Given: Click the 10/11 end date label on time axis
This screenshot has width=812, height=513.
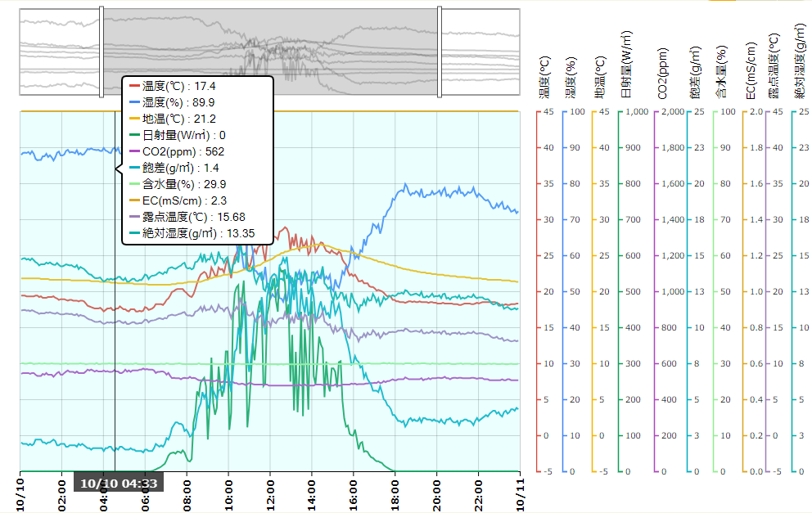Looking at the screenshot, I should coord(521,496).
